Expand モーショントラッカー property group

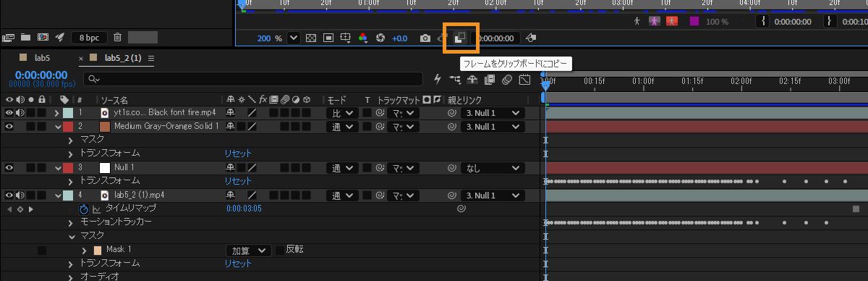[x=71, y=222]
